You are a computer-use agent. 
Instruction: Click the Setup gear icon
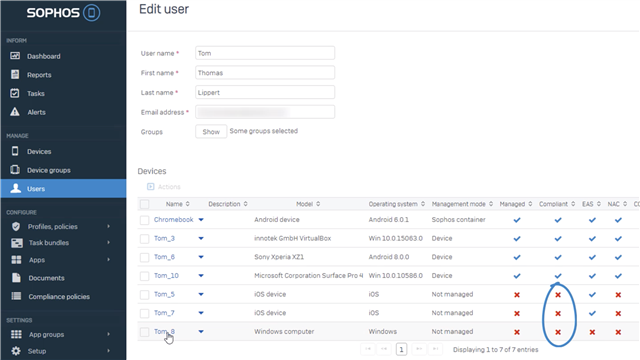tap(16, 351)
